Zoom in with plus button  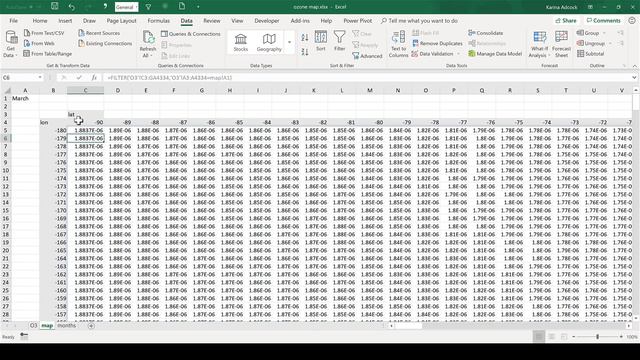[x=621, y=337]
